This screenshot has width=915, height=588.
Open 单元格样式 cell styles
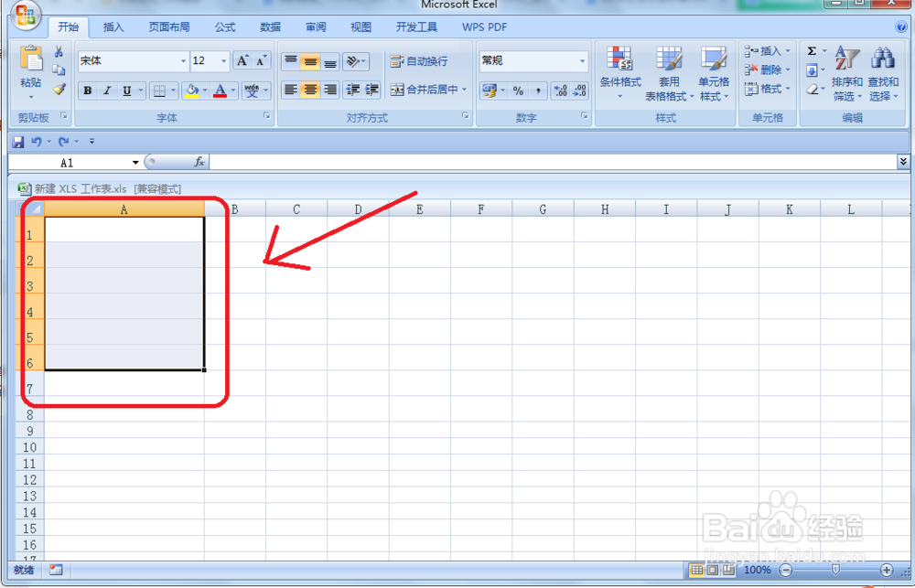tap(714, 74)
